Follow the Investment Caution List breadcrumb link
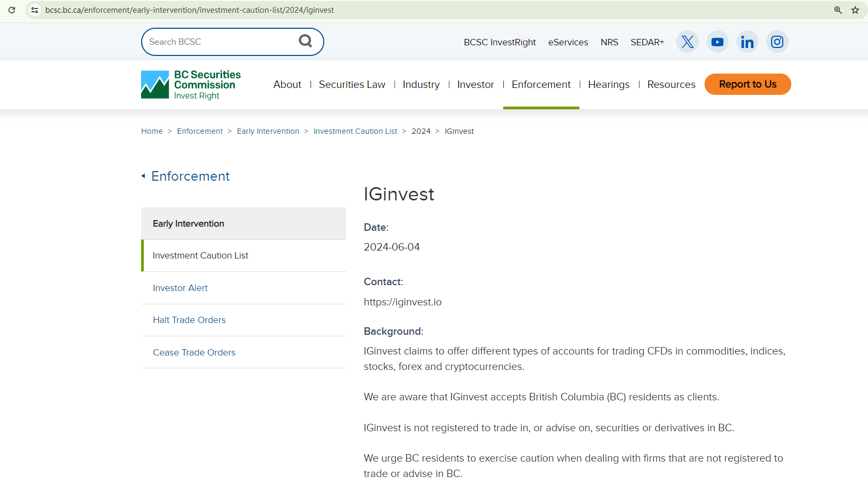Image resolution: width=868 pixels, height=484 pixels. (x=355, y=131)
